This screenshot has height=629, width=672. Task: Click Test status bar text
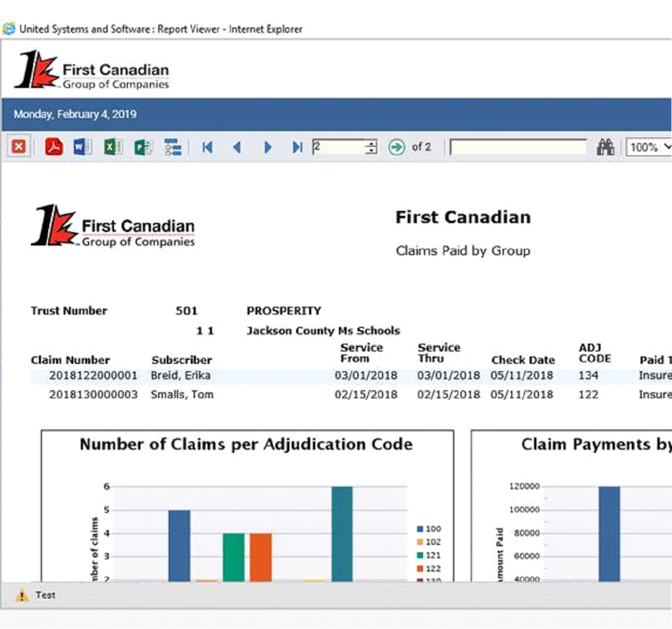[x=45, y=595]
